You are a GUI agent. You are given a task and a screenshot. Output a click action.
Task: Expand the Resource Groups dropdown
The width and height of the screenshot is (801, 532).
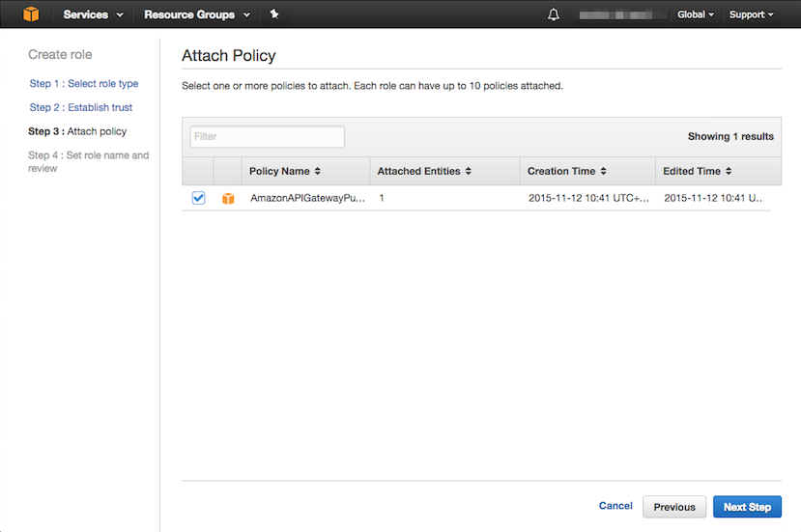[x=196, y=14]
